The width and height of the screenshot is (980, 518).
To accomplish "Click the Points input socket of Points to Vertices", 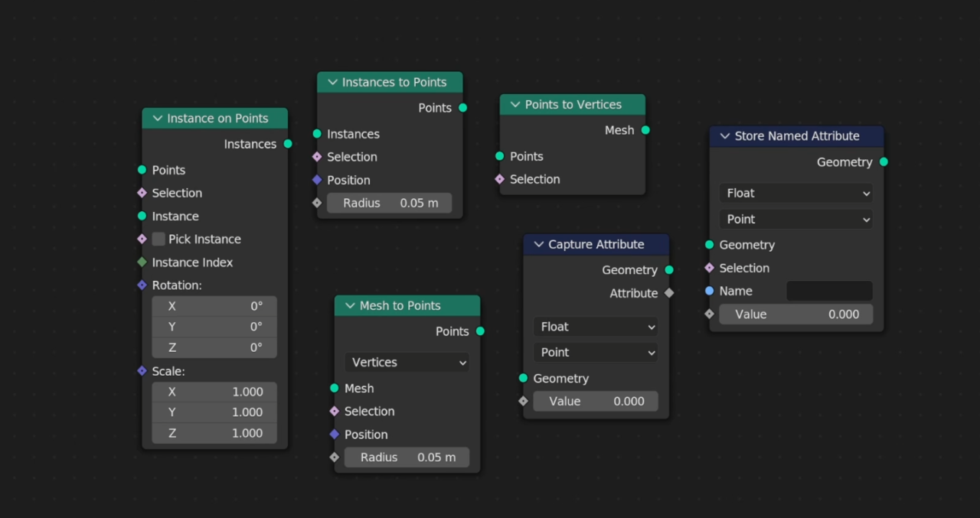I will (x=500, y=156).
